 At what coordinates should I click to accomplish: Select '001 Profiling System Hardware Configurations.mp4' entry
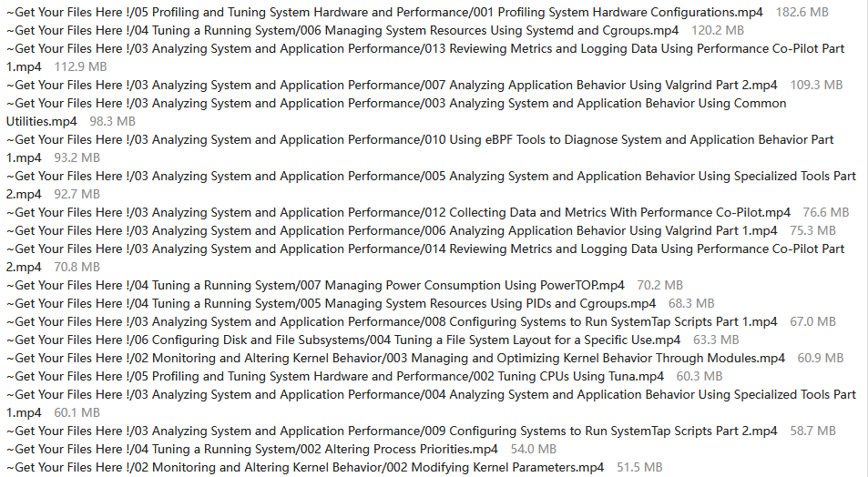pyautogui.click(x=384, y=12)
